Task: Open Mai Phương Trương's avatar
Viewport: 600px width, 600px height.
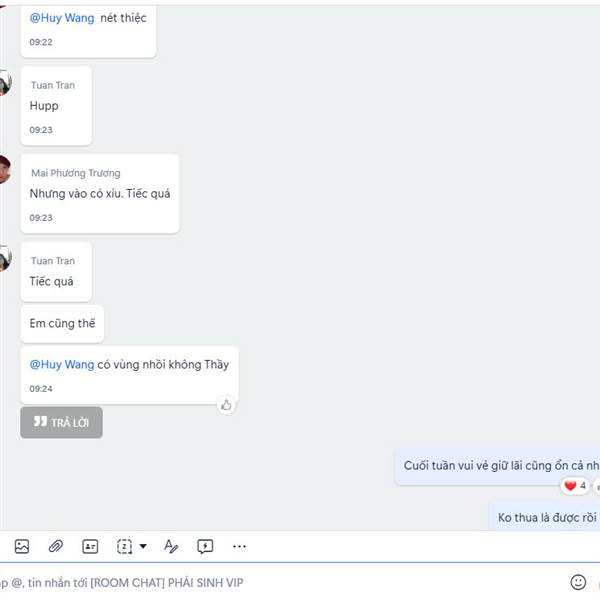Action: pyautogui.click(x=4, y=170)
